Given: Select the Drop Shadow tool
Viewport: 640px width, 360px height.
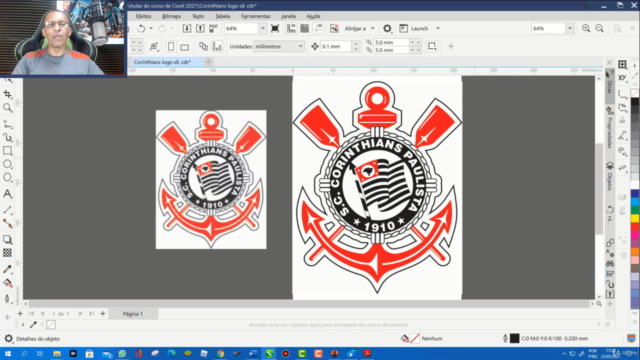Looking at the screenshot, I should click(x=7, y=240).
